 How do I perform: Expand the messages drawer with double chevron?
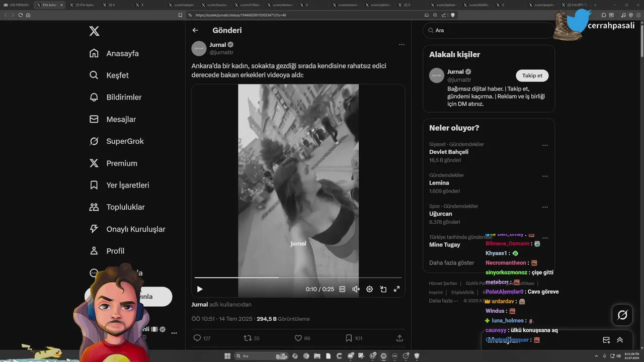pos(620,340)
